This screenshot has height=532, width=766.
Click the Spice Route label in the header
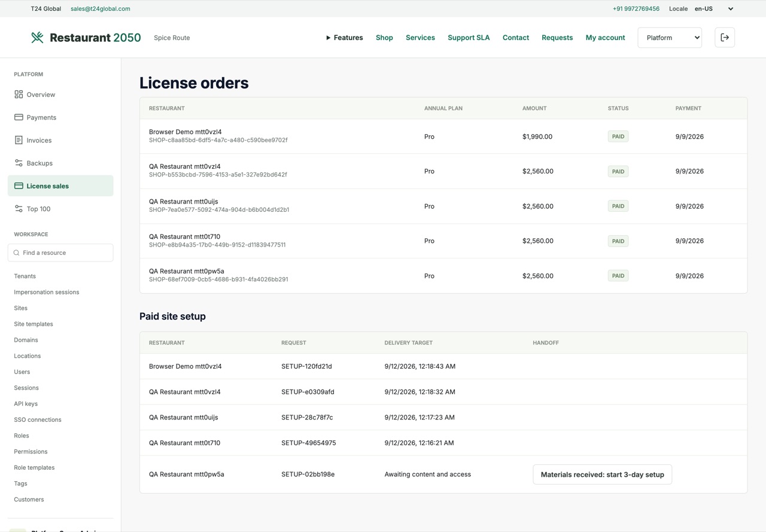(x=172, y=38)
